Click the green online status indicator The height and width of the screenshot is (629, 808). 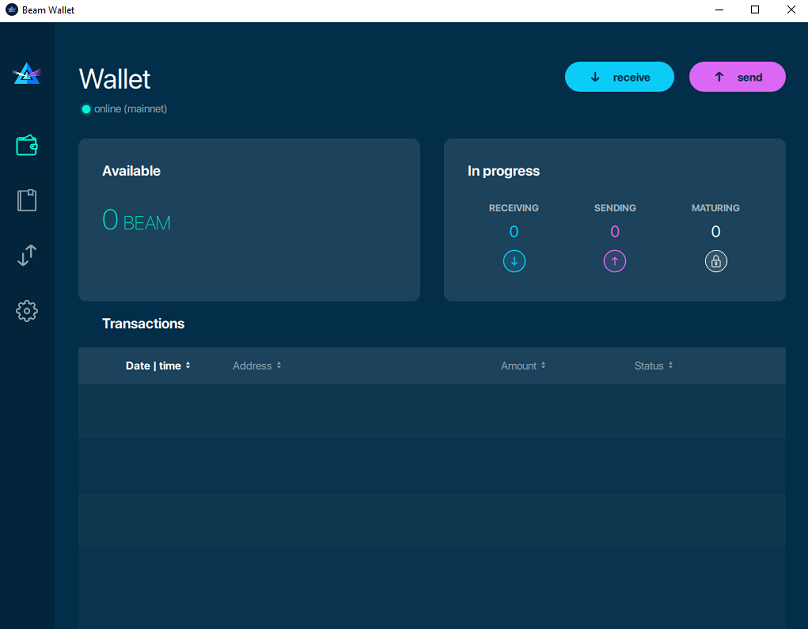86,109
